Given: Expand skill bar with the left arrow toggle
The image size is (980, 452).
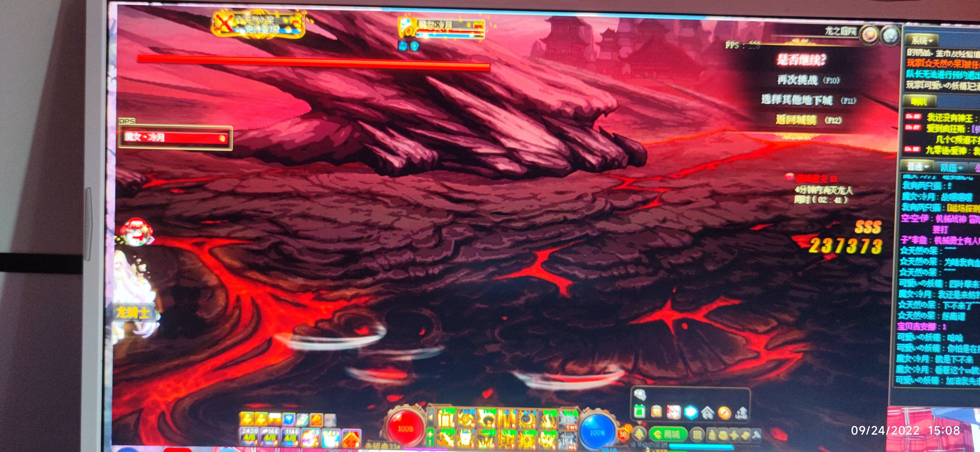Looking at the screenshot, I should (431, 417).
